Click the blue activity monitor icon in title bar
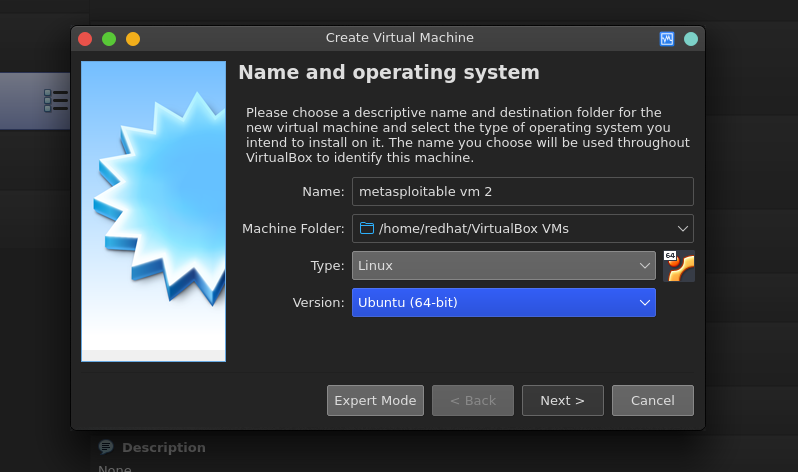 [667, 39]
